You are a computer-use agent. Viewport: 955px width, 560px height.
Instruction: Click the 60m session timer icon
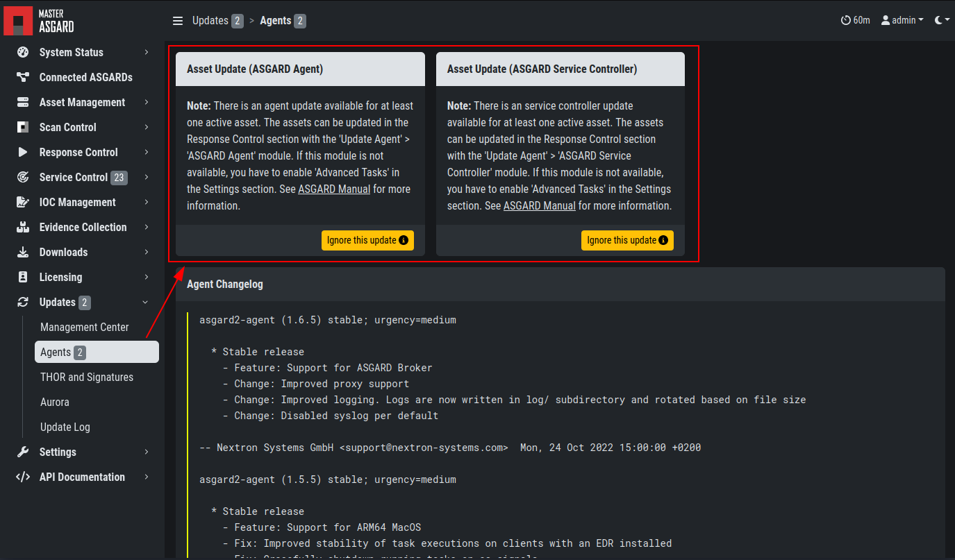pos(845,20)
